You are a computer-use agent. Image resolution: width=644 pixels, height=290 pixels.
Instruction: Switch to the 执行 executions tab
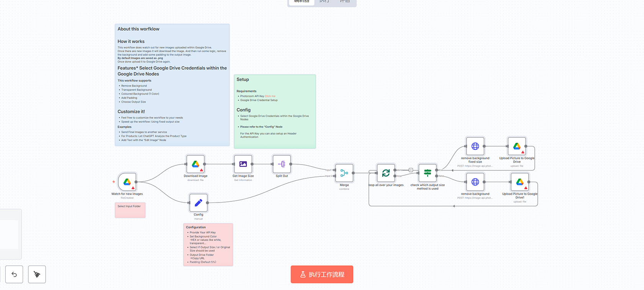coord(324,2)
